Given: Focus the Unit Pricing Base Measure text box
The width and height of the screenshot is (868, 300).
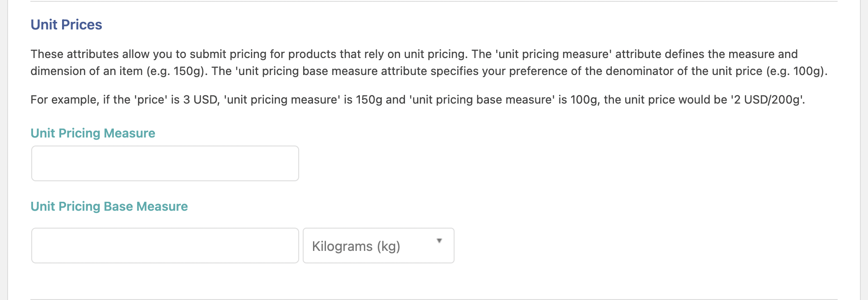Looking at the screenshot, I should click(165, 246).
